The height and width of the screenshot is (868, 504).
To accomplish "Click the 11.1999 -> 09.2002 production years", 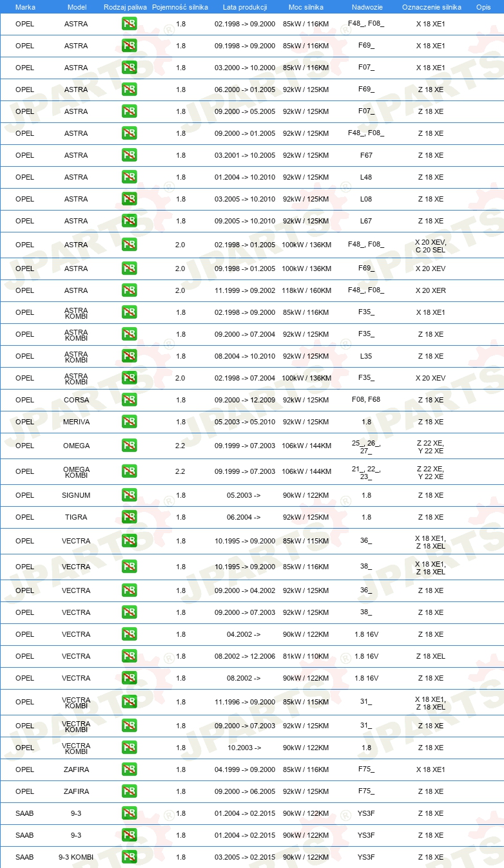I will pyautogui.click(x=245, y=290).
